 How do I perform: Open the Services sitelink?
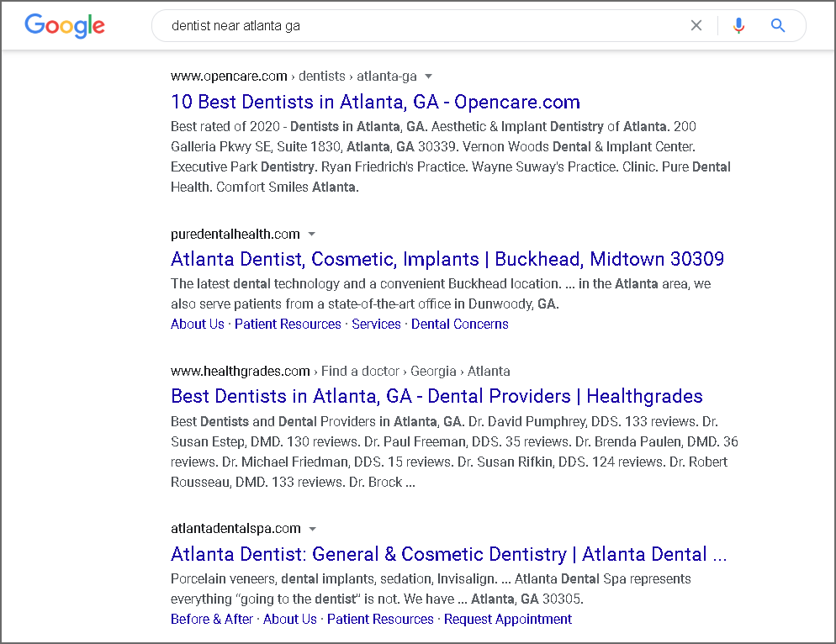(376, 324)
